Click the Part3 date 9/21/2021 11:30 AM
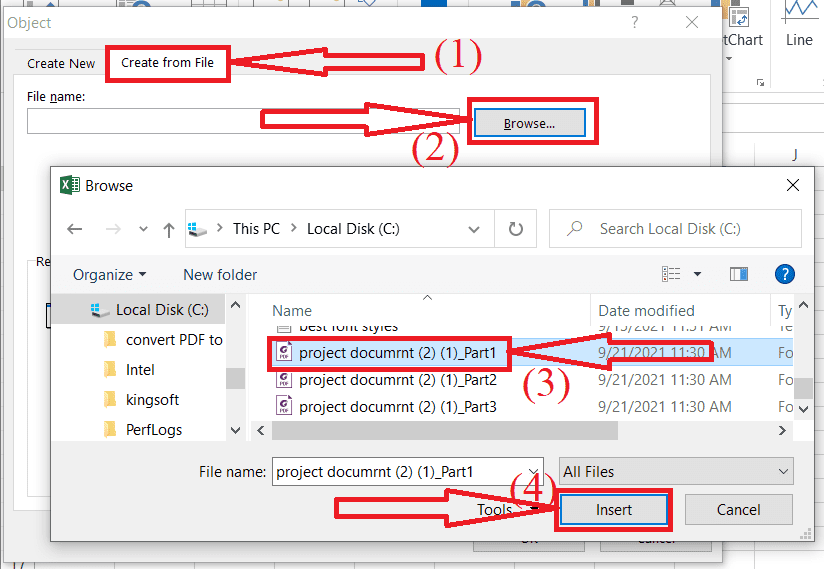824x569 pixels. coord(664,407)
